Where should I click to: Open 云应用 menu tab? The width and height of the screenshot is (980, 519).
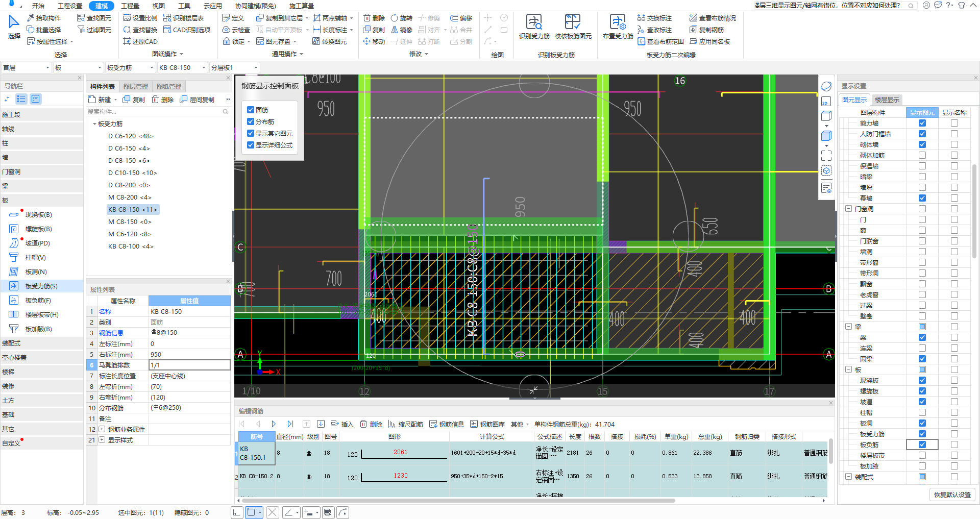213,6
